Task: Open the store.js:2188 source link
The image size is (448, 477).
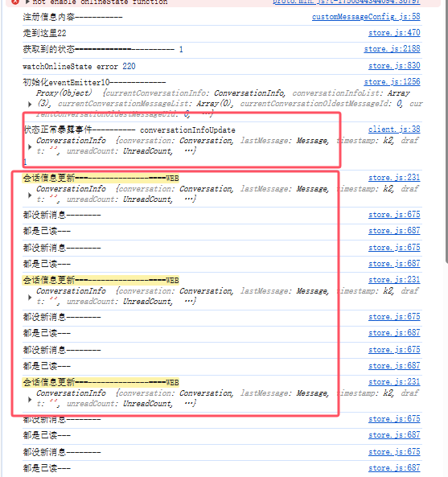Action: tap(392, 49)
